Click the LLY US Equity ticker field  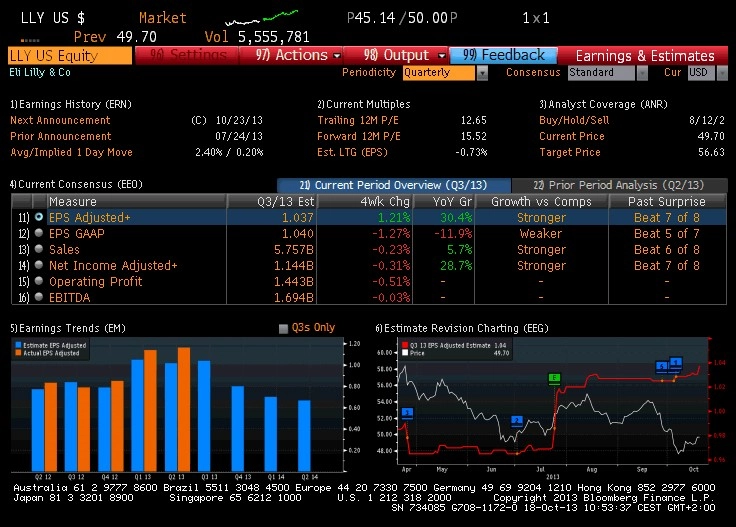(70, 55)
